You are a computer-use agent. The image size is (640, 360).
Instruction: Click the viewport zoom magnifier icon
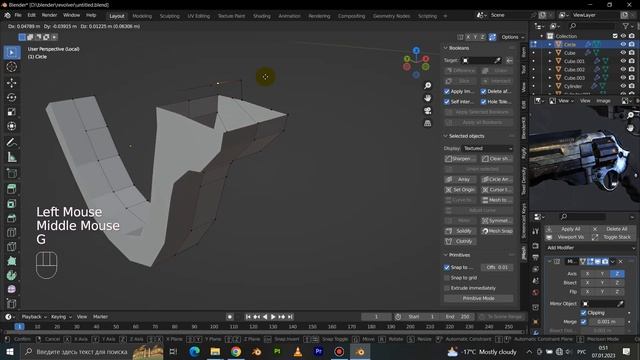(427, 85)
